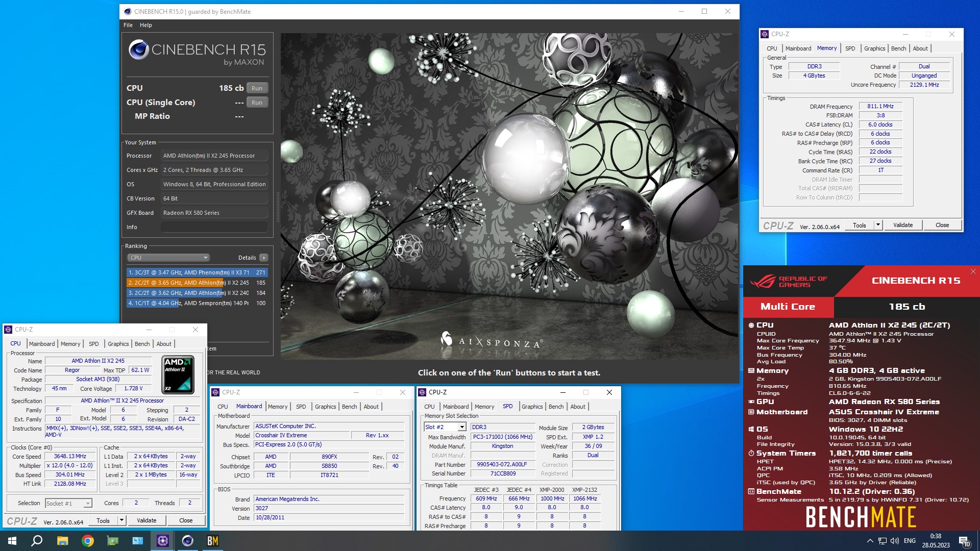Click Close in the CPU tab CPU-Z window
Image resolution: width=980 pixels, height=551 pixels.
pyautogui.click(x=186, y=520)
